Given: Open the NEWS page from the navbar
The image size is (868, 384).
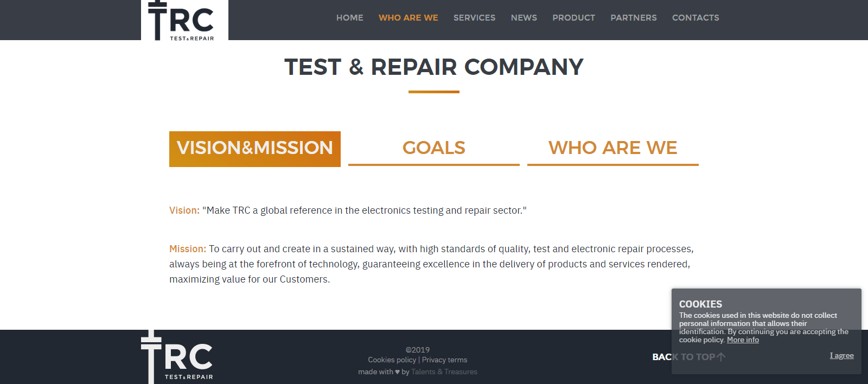Looking at the screenshot, I should 524,18.
